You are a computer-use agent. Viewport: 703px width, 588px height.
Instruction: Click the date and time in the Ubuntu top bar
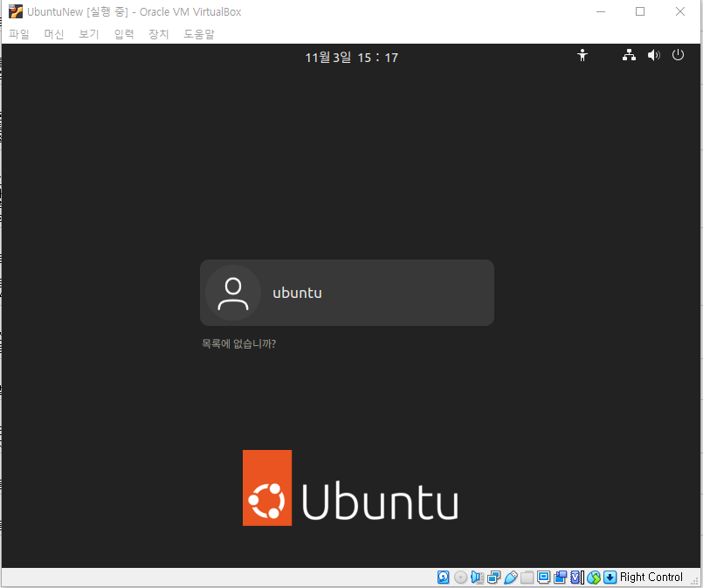pyautogui.click(x=351, y=58)
